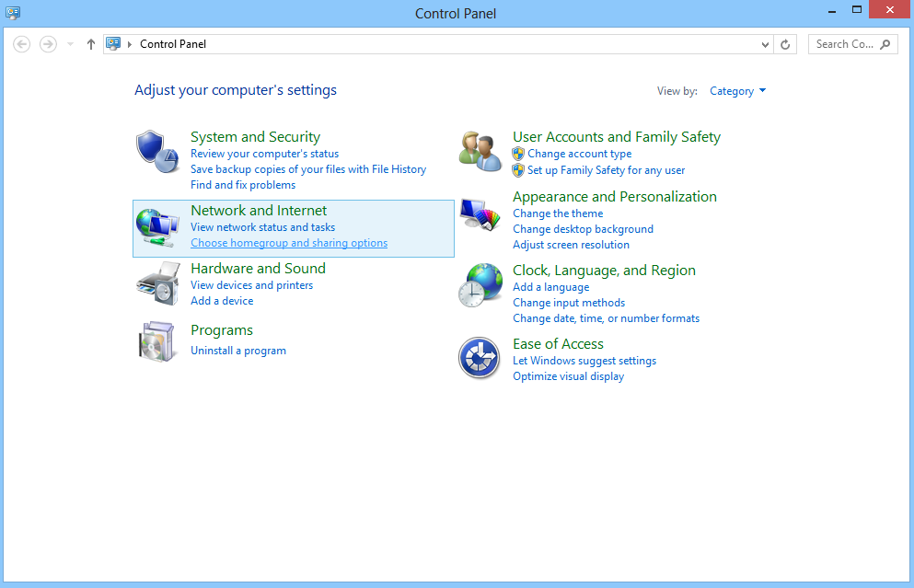Open Hardware and Sound heading

259,268
